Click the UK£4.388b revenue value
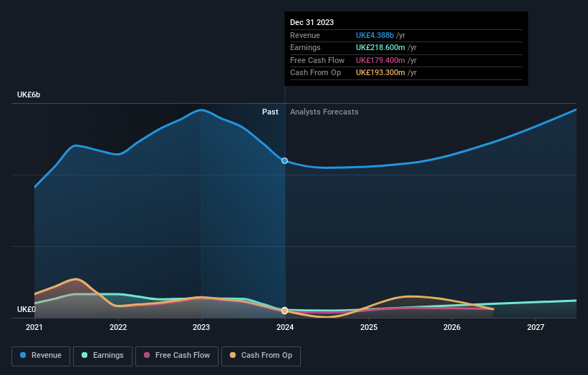This screenshot has height=375, width=588. [x=375, y=35]
